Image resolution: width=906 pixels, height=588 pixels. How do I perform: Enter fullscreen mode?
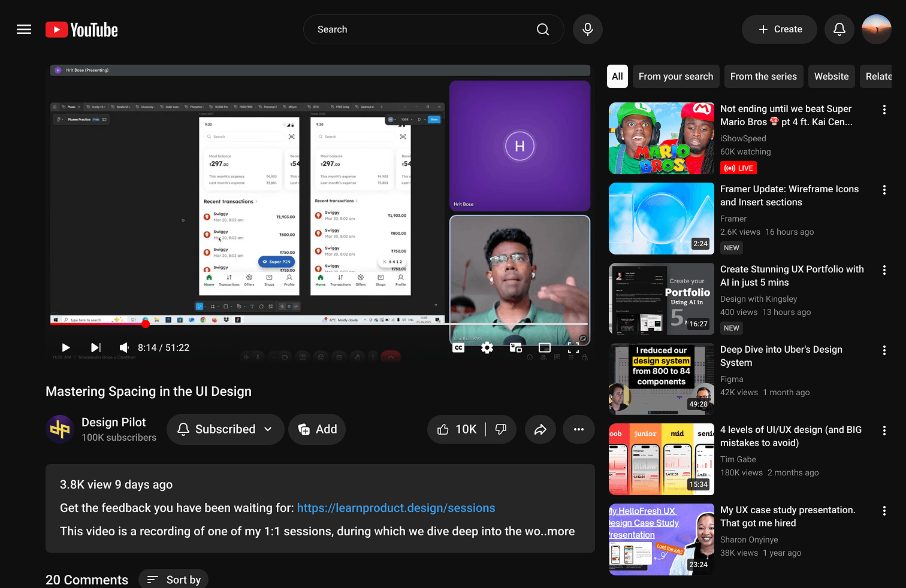coord(573,347)
